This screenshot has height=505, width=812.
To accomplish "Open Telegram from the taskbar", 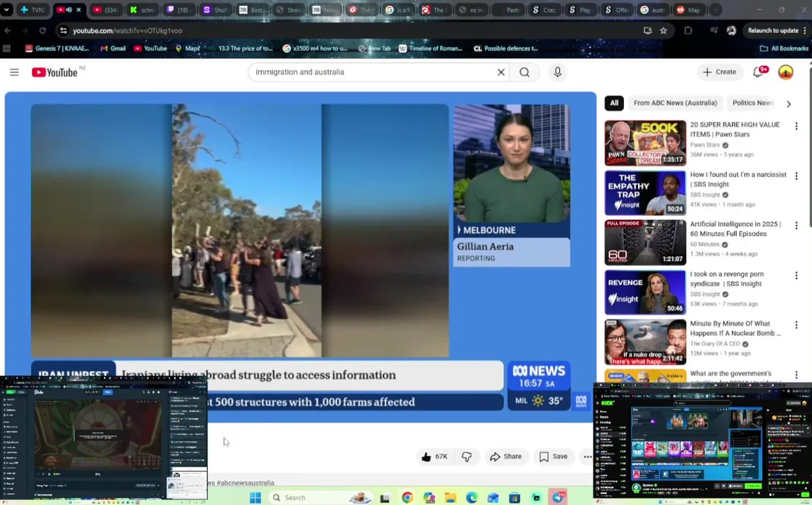I will coord(558,498).
